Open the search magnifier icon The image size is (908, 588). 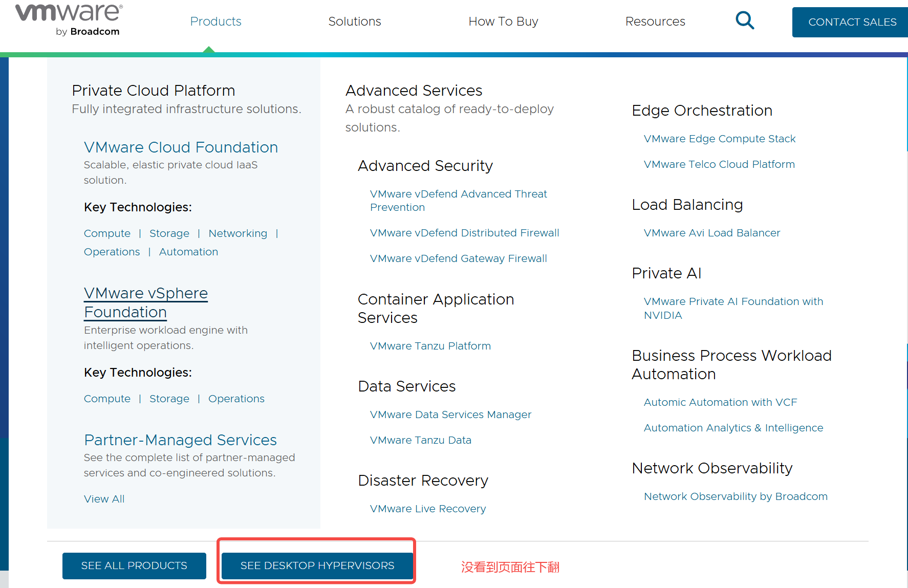pyautogui.click(x=745, y=21)
